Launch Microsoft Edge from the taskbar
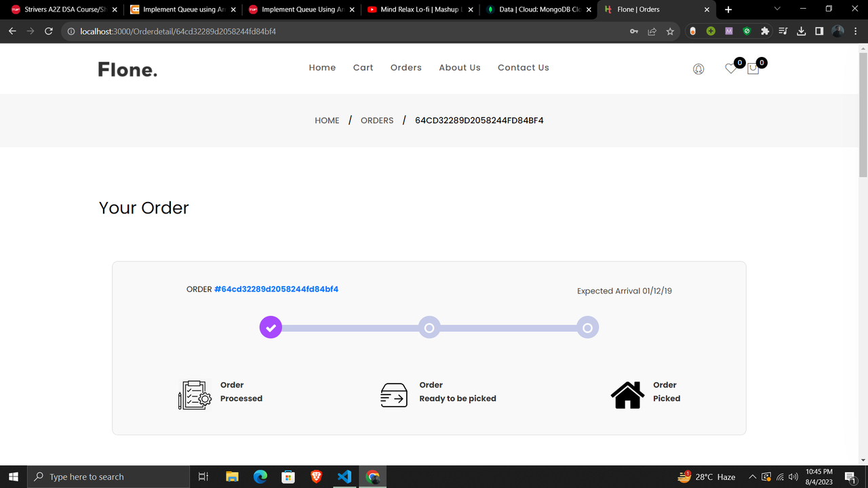The height and width of the screenshot is (488, 868). (260, 476)
